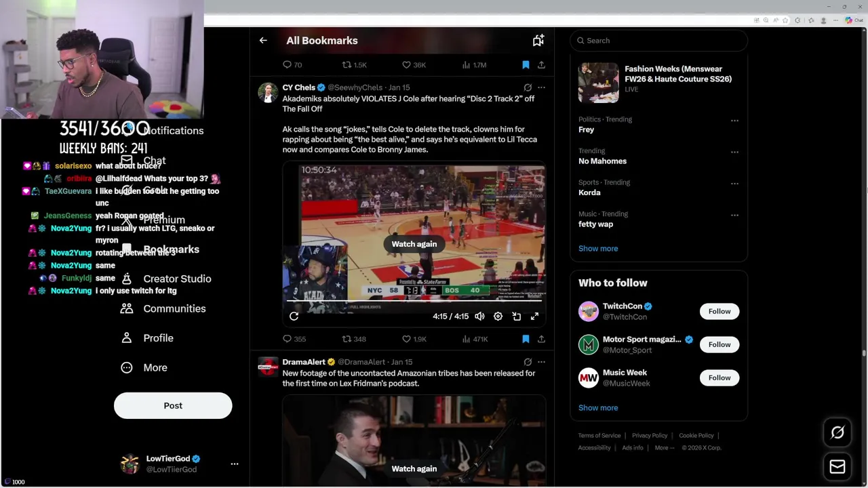Image resolution: width=868 pixels, height=488 pixels.
Task: Click Watch again on the basketball video
Action: pos(414,244)
